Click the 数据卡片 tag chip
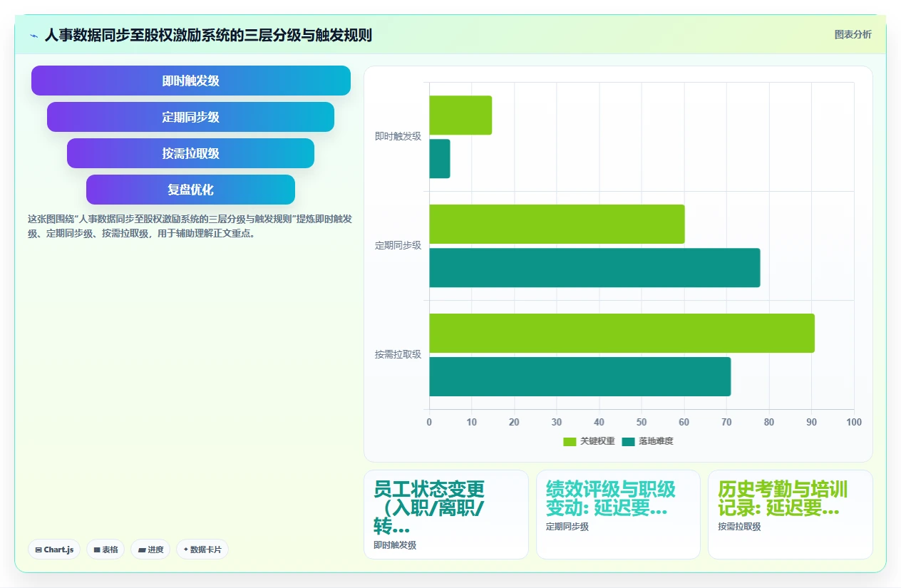This screenshot has height=588, width=901. [x=202, y=550]
